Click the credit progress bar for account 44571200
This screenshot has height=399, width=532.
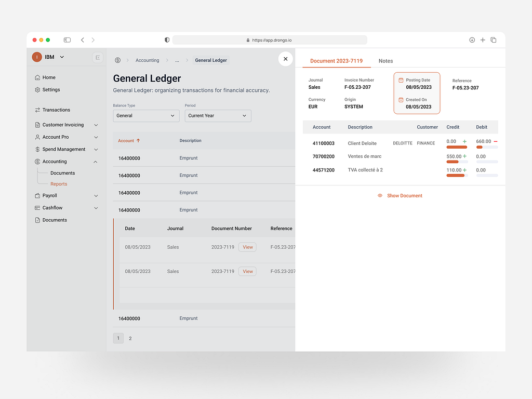tap(456, 176)
